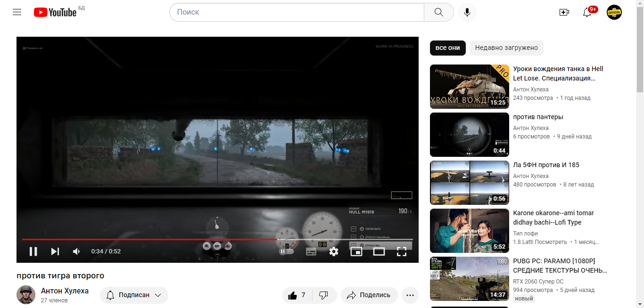Open thumbnail of Karone okarone video
The image size is (644, 308).
tap(470, 231)
